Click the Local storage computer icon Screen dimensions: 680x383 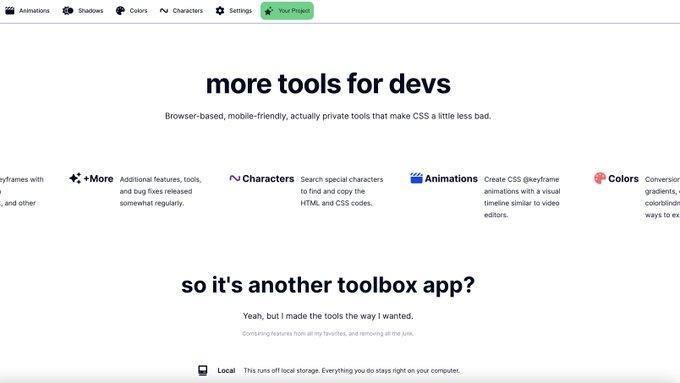tap(203, 370)
